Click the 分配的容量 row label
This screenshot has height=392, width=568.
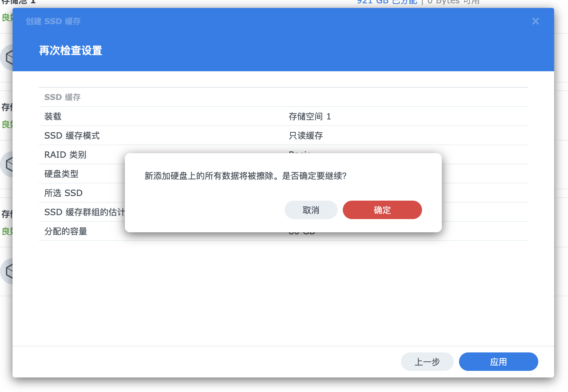pos(66,231)
